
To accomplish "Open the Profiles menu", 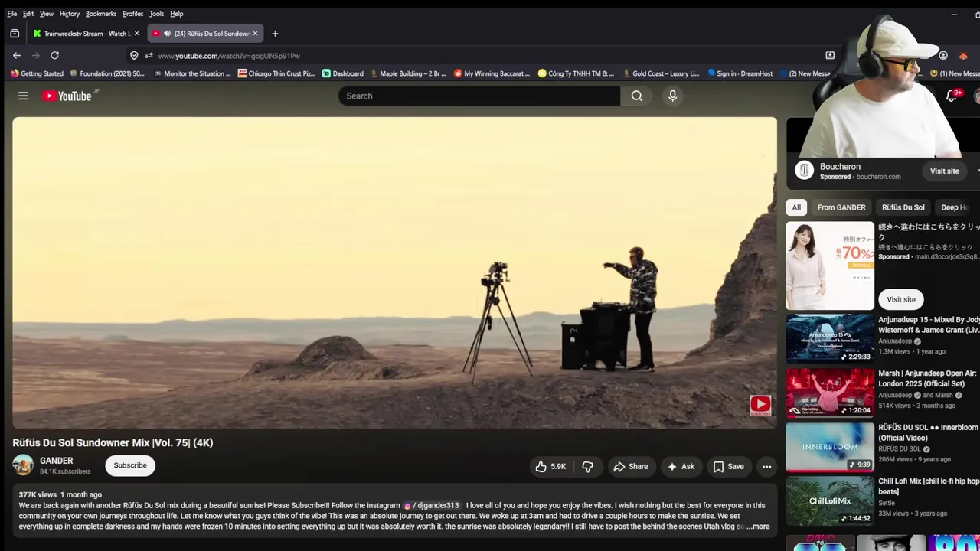I will 133,14.
